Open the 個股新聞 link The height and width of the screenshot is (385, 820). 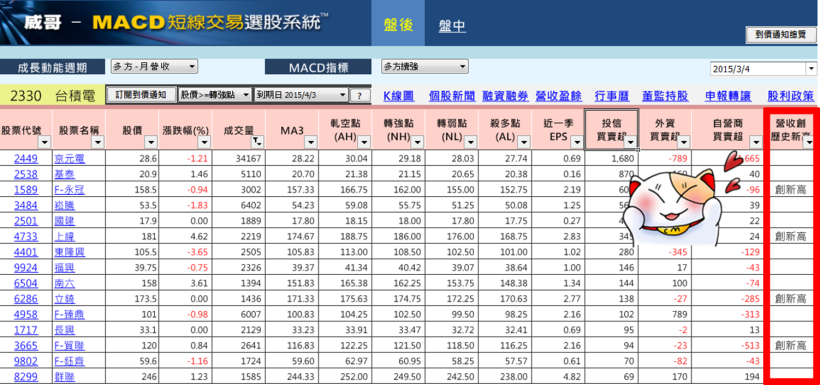452,96
